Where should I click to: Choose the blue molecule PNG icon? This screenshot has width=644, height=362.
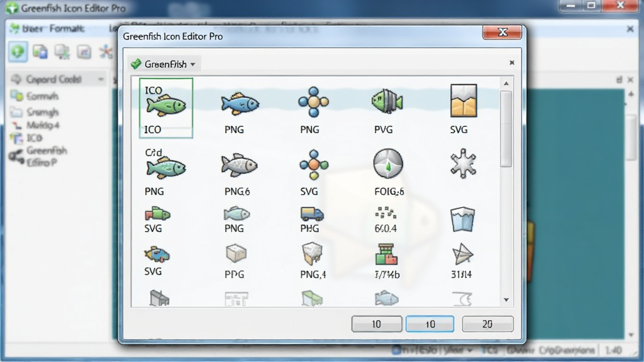click(x=313, y=102)
